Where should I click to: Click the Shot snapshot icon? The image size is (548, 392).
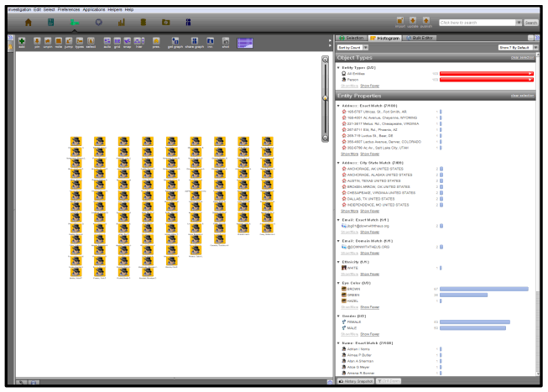(226, 41)
